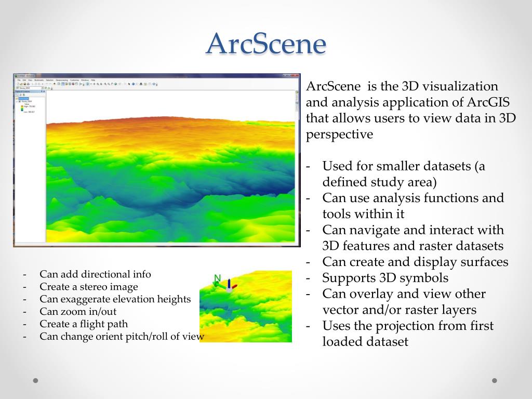Viewport: 532px width, 399px height.
Task: Click the 'Create a stereo image' bullet
Action: [x=88, y=287]
